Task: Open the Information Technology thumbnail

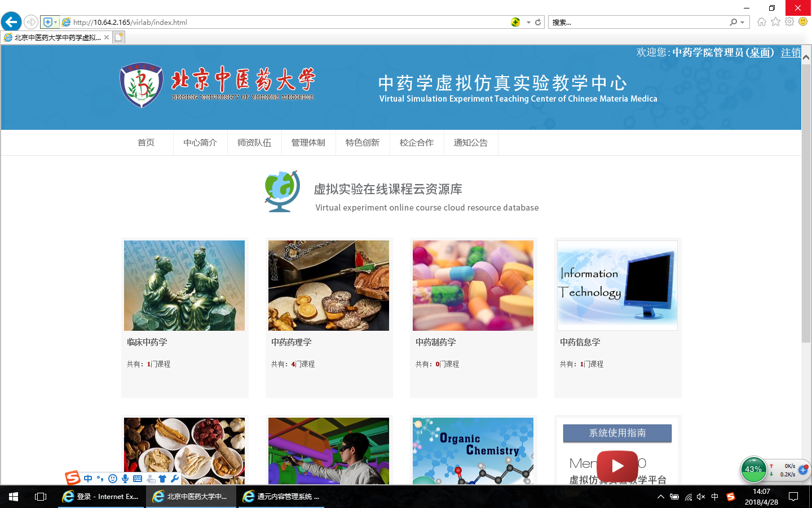Action: point(617,286)
